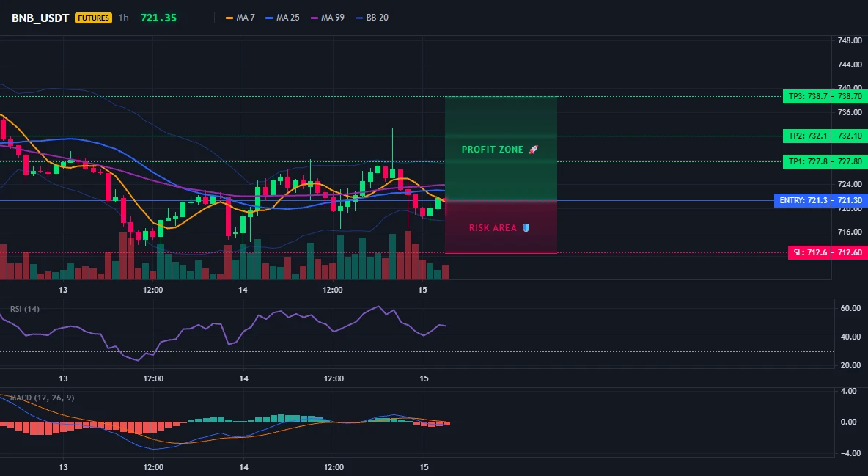Click the TP2: 732.1 price label
Image resolution: width=868 pixels, height=476 pixels.
click(x=806, y=136)
